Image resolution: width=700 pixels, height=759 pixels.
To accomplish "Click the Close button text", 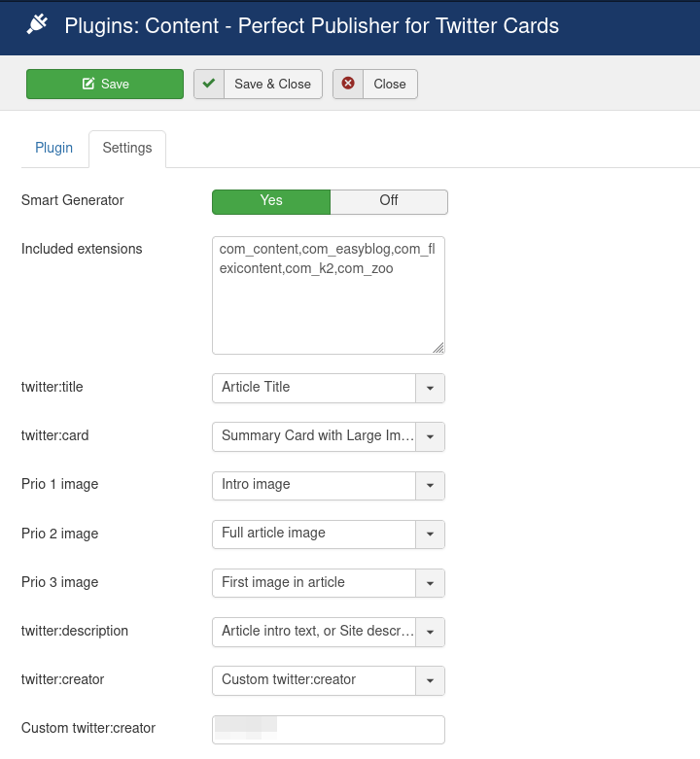I will tap(390, 84).
